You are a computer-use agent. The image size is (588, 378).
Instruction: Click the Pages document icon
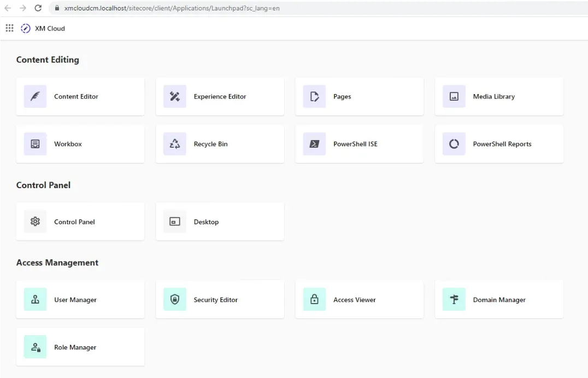314,96
